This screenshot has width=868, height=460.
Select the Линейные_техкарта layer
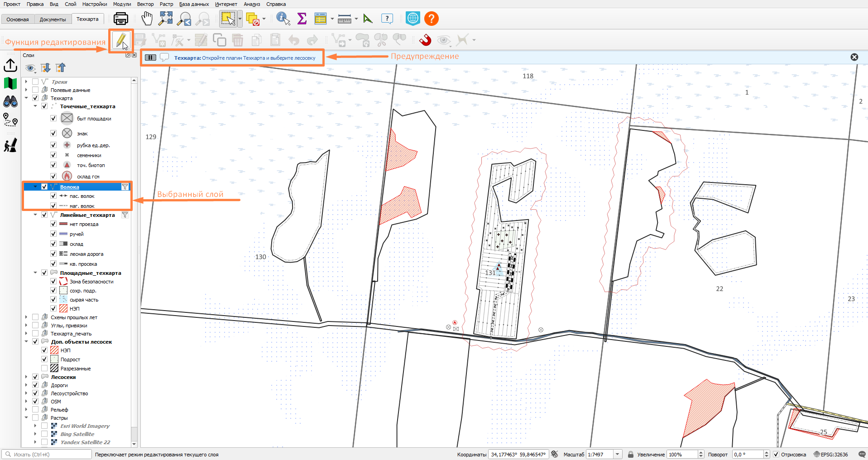(87, 215)
